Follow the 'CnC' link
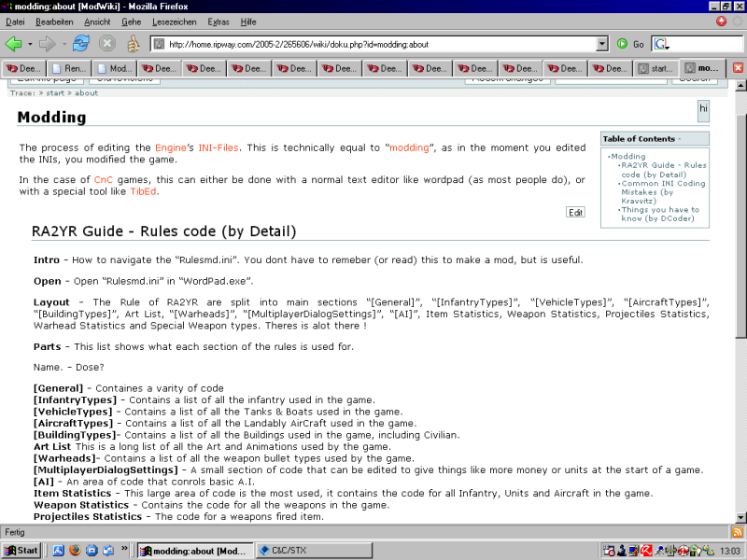The width and height of the screenshot is (747, 560). (x=104, y=180)
